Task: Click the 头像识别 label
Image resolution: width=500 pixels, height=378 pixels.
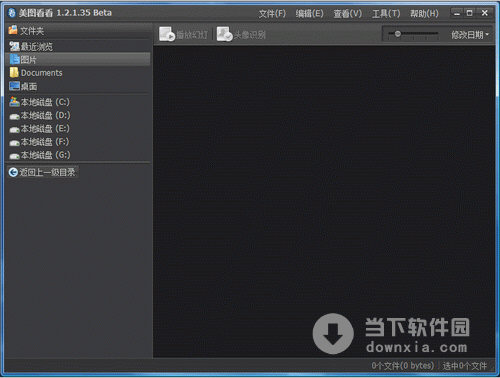Action: point(250,35)
